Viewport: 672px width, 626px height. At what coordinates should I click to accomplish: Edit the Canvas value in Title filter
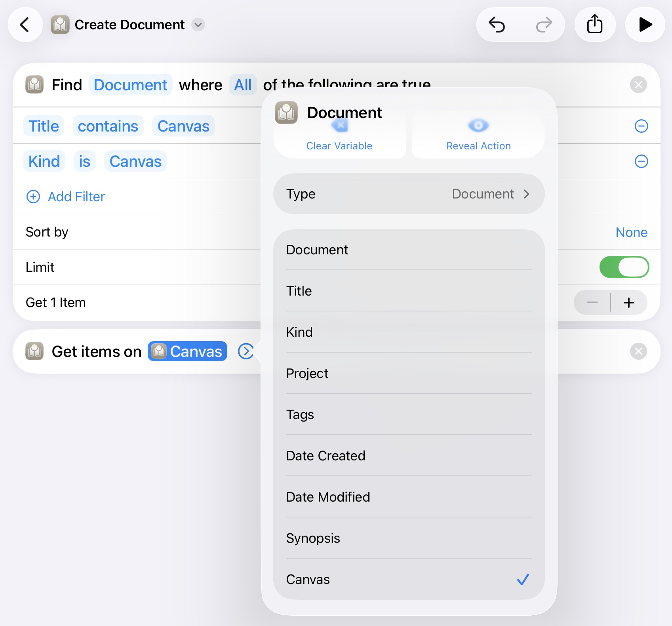[183, 126]
